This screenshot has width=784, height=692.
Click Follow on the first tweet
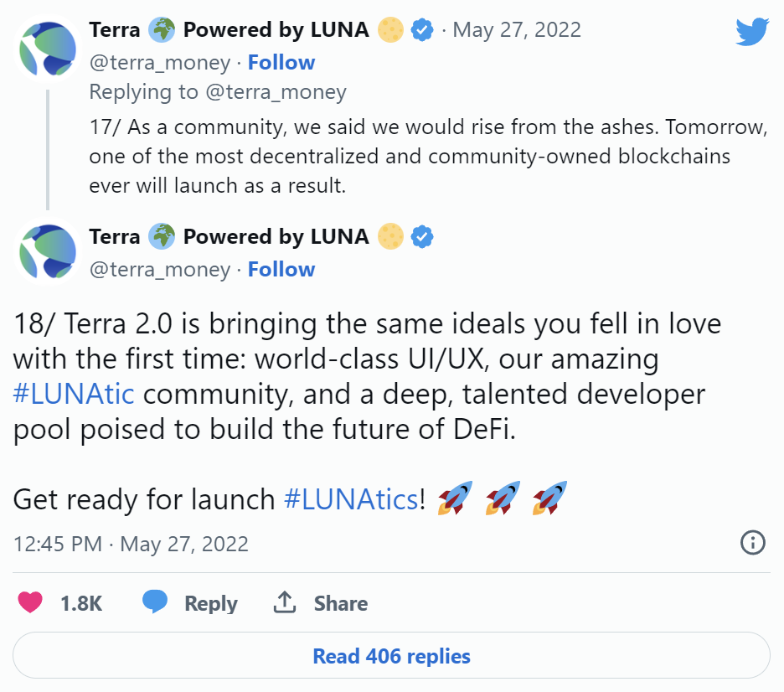coord(281,63)
